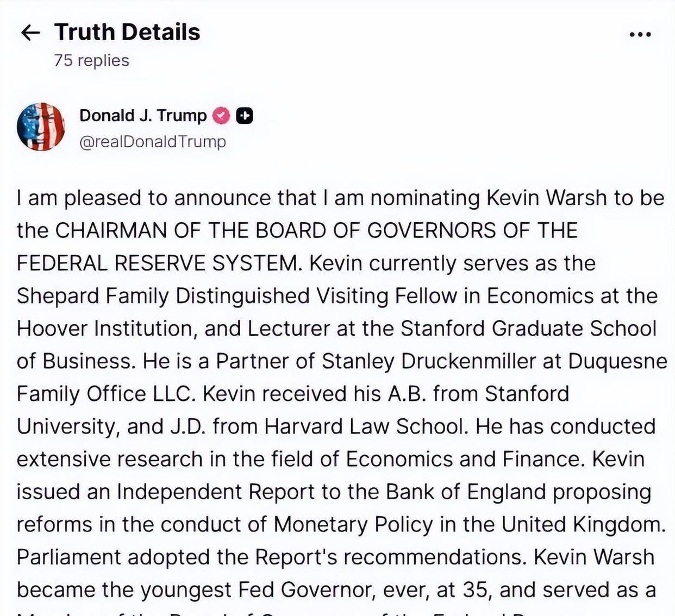Open the three-dot more options menu
675x616 pixels.
point(640,34)
